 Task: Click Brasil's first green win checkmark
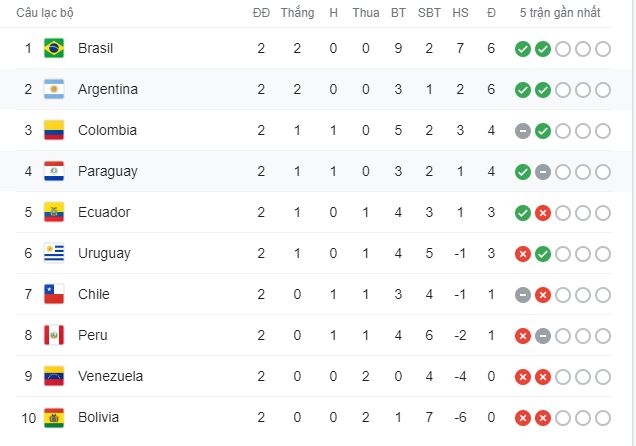pos(523,49)
